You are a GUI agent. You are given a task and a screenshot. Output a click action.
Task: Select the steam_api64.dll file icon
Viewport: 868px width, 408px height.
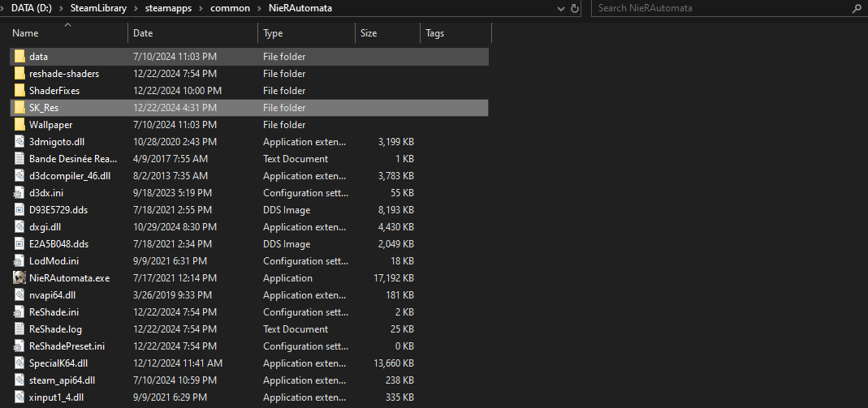pos(20,380)
